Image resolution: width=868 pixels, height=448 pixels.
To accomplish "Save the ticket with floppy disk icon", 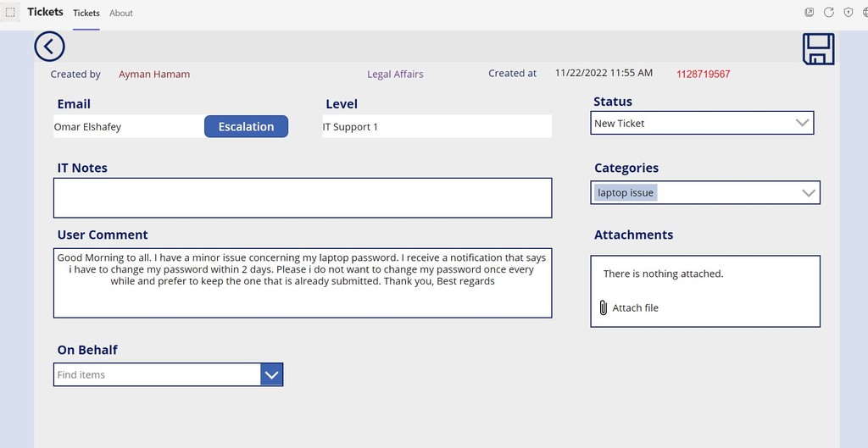I will 818,49.
